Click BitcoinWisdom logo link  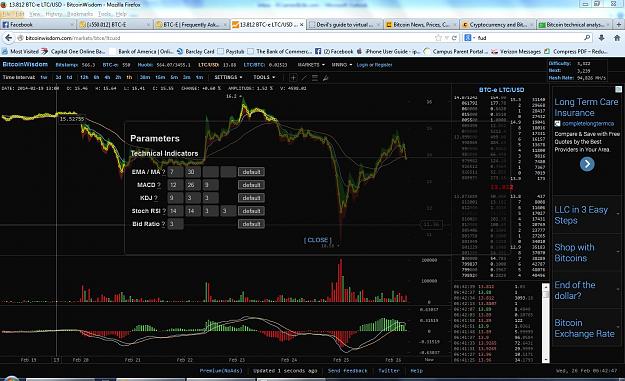pyautogui.click(x=25, y=64)
